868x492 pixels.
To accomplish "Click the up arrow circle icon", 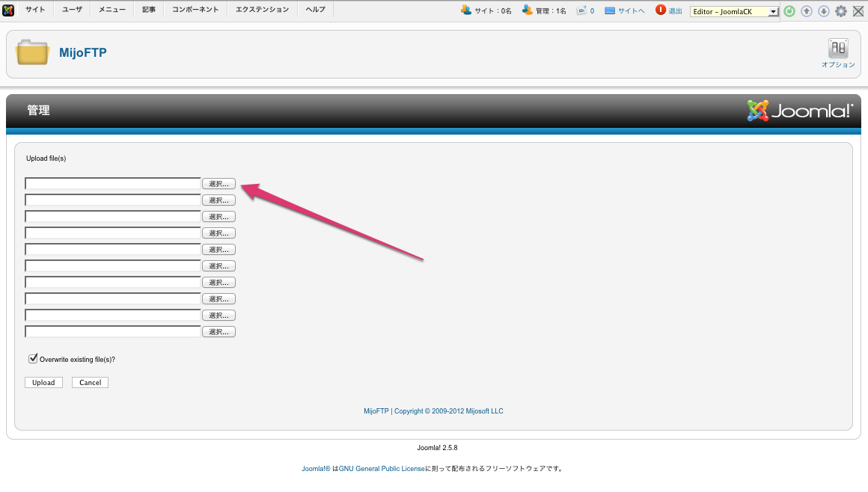I will pos(806,11).
